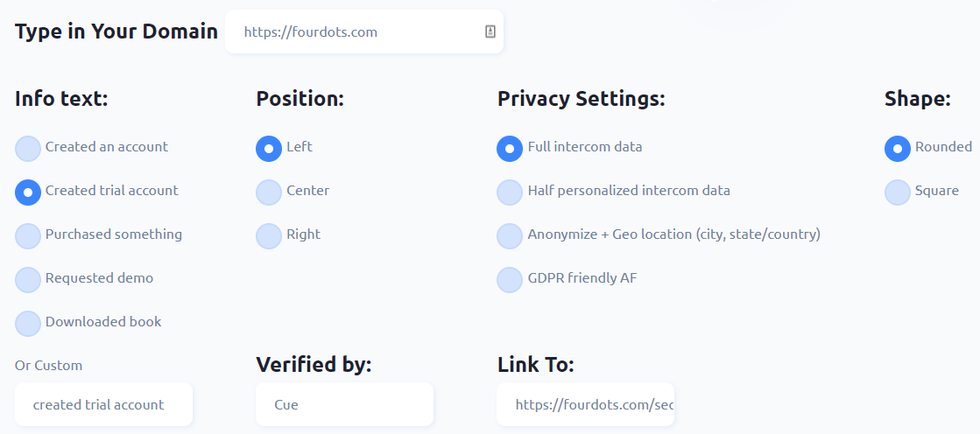Click the Verified by field showing Cue

[344, 404]
